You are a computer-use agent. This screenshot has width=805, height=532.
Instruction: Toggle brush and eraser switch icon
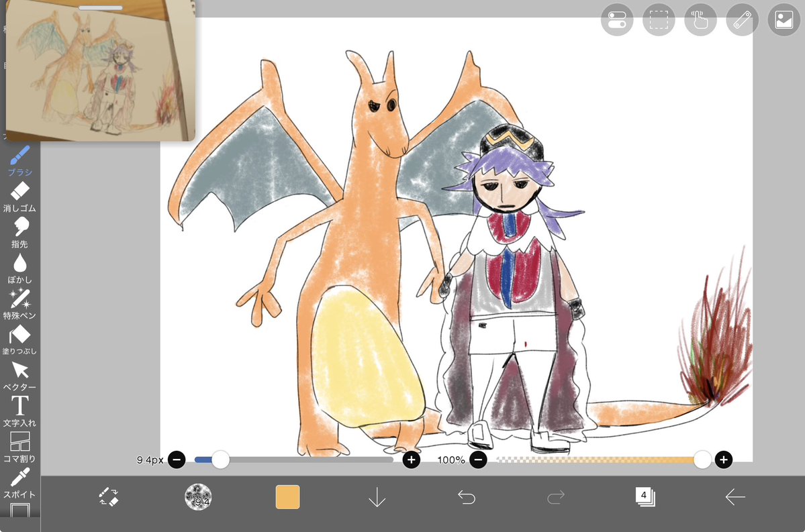[108, 497]
